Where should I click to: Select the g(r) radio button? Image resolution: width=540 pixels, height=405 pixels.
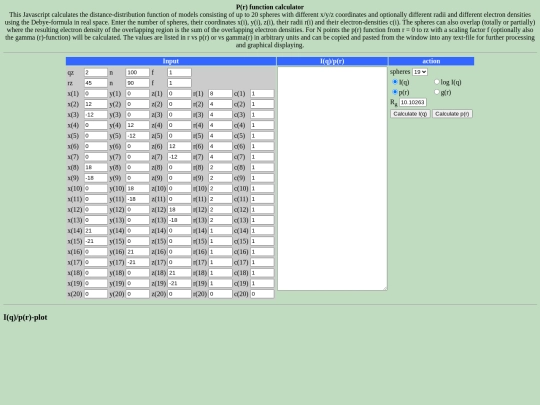pos(437,92)
